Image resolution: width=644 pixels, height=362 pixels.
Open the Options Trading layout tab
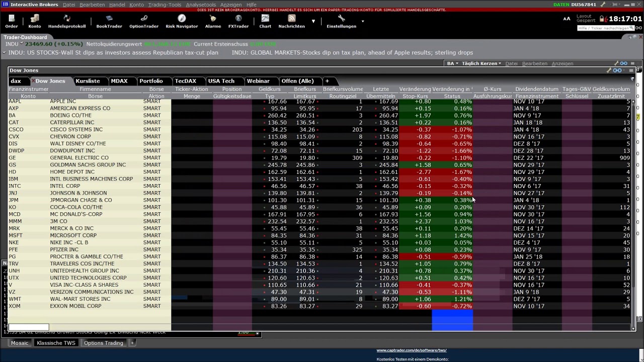[x=104, y=343]
